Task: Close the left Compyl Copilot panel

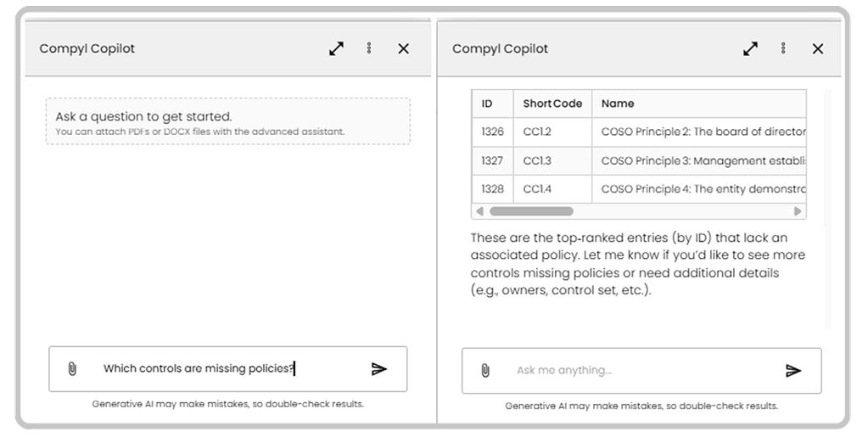Action: pyautogui.click(x=403, y=48)
